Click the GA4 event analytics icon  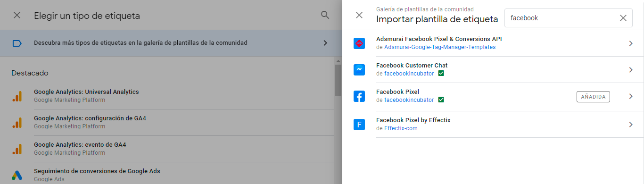[x=17, y=149]
